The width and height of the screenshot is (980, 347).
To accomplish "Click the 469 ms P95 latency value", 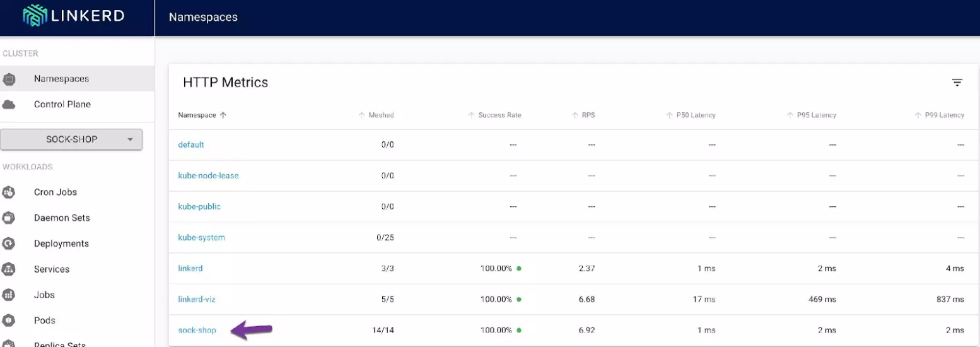I will point(822,299).
